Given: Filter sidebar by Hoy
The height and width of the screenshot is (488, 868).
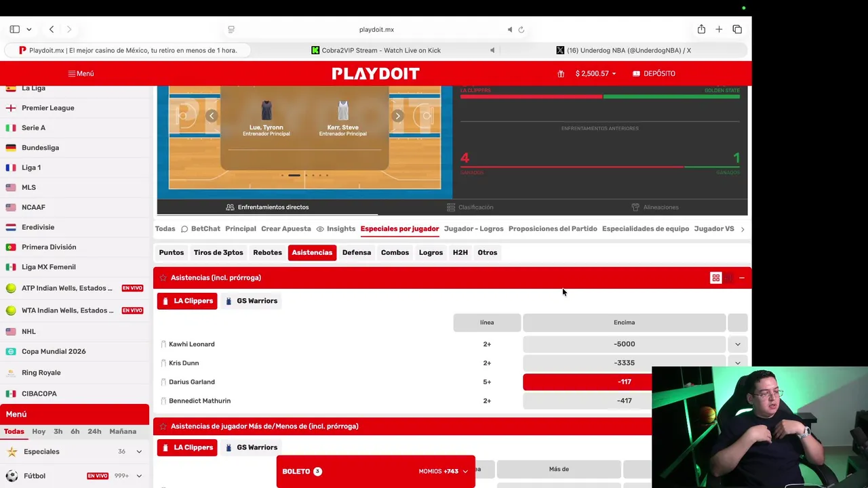Looking at the screenshot, I should click(39, 431).
